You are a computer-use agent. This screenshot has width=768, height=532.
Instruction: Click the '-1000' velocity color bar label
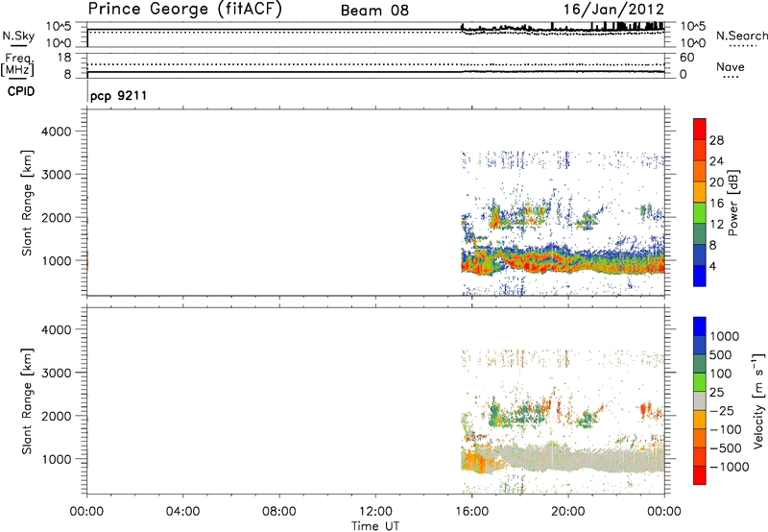730,467
